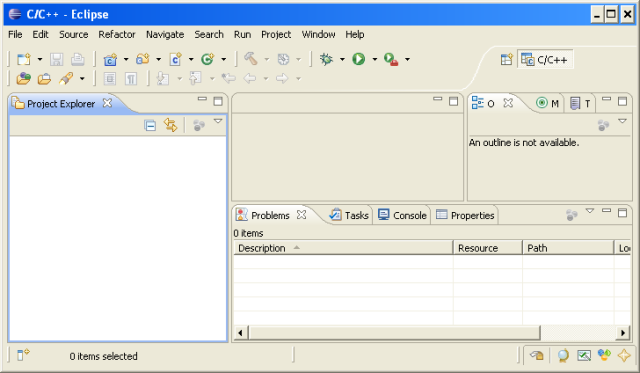Click the Path column header
The width and height of the screenshot is (640, 373).
[568, 248]
